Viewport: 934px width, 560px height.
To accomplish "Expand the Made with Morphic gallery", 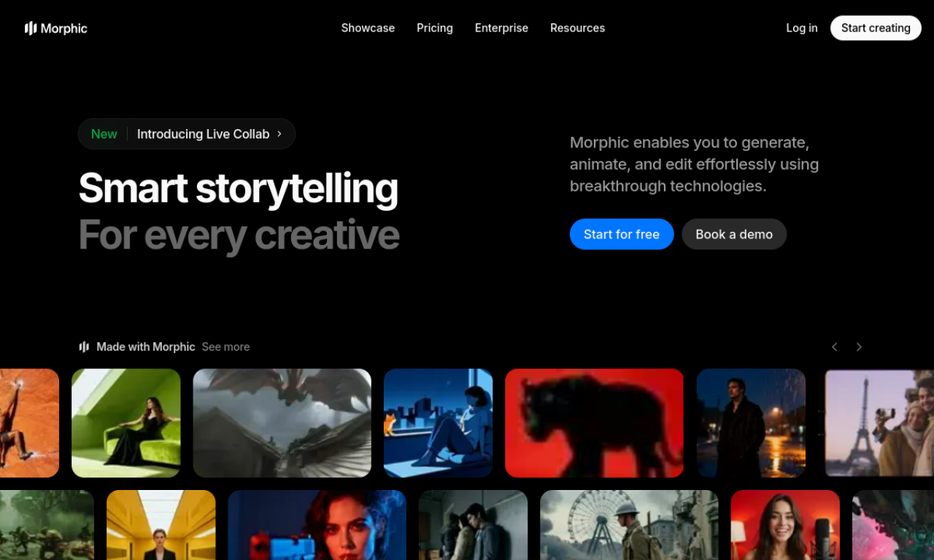I will [225, 347].
